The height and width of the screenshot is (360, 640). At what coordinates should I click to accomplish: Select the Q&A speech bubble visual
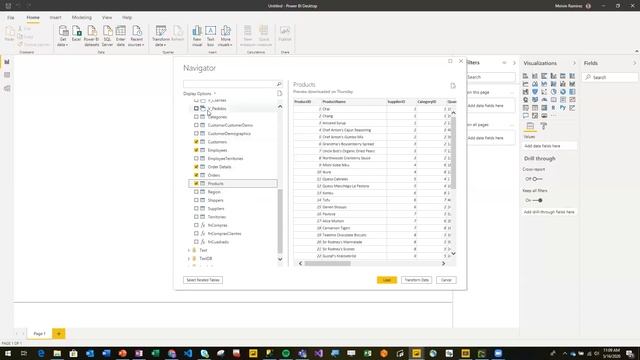[525, 116]
